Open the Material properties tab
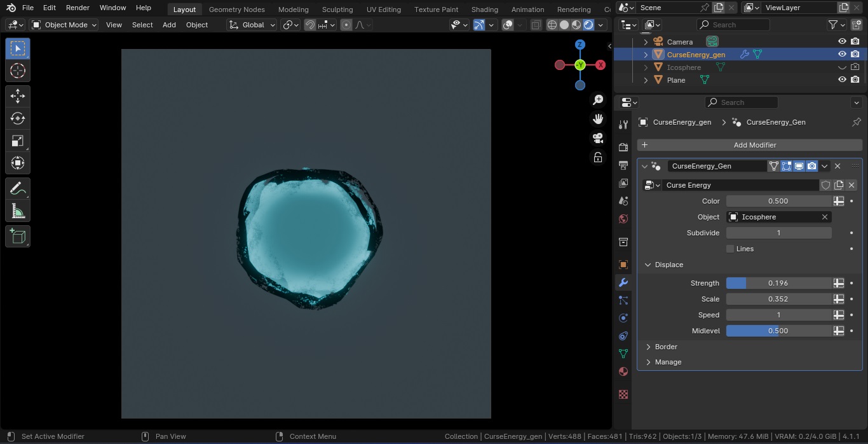 tap(623, 371)
